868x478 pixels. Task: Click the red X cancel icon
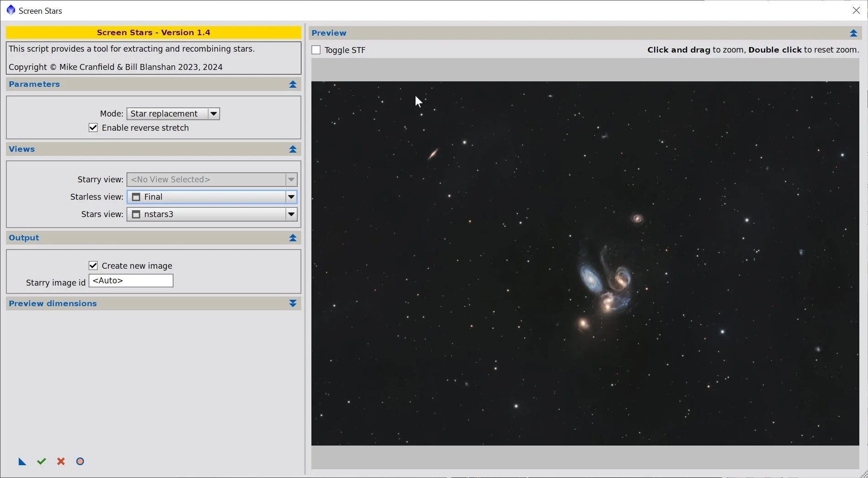click(61, 462)
